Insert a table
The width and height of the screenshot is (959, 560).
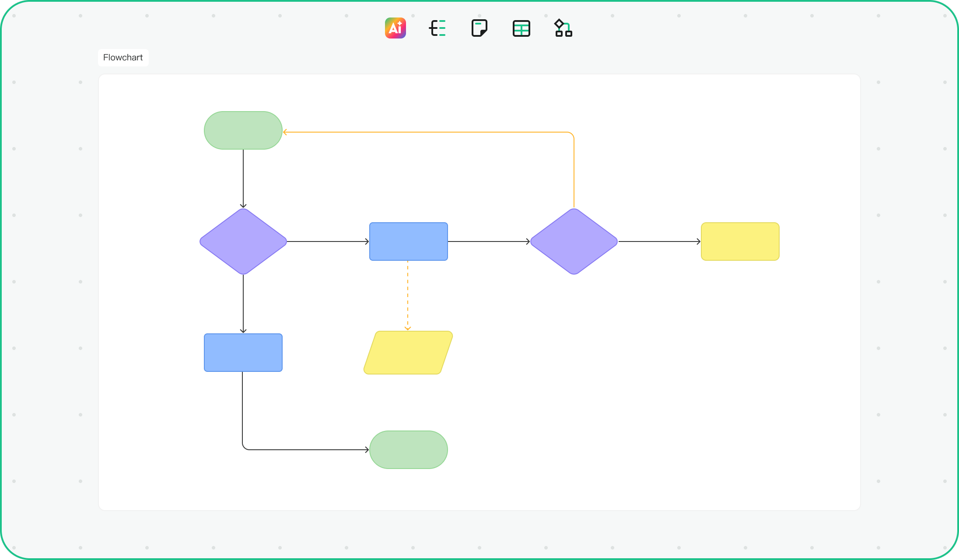coord(521,28)
